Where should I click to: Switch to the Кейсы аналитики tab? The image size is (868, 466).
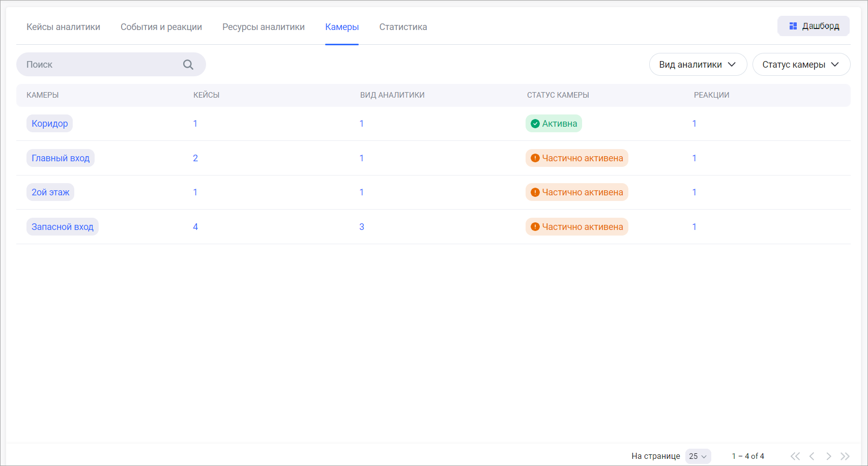pos(63,27)
